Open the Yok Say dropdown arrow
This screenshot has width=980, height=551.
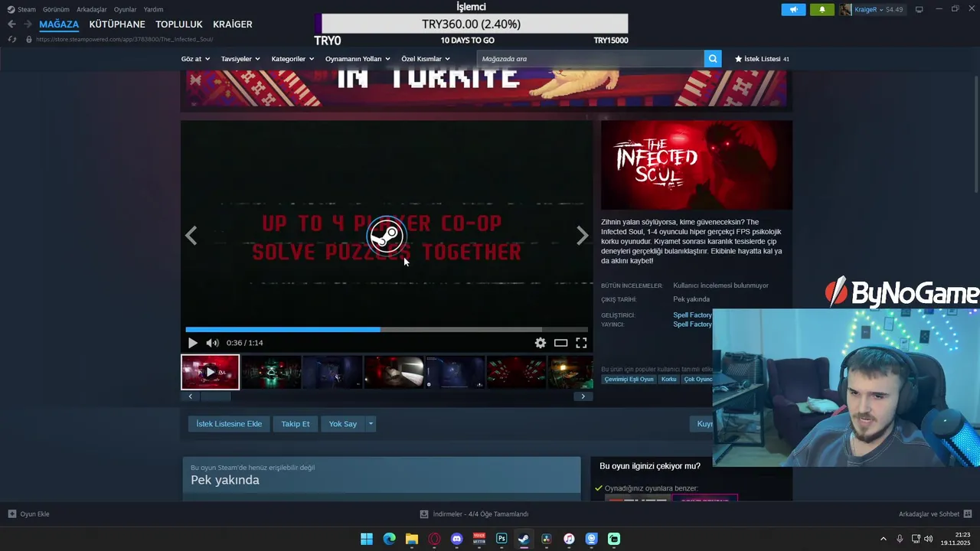coord(371,424)
